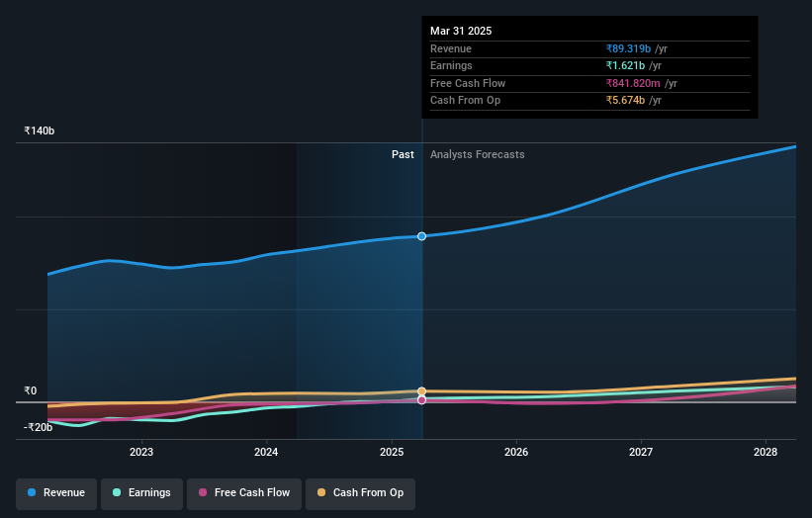Click the ₹140b y-axis label

(39, 130)
